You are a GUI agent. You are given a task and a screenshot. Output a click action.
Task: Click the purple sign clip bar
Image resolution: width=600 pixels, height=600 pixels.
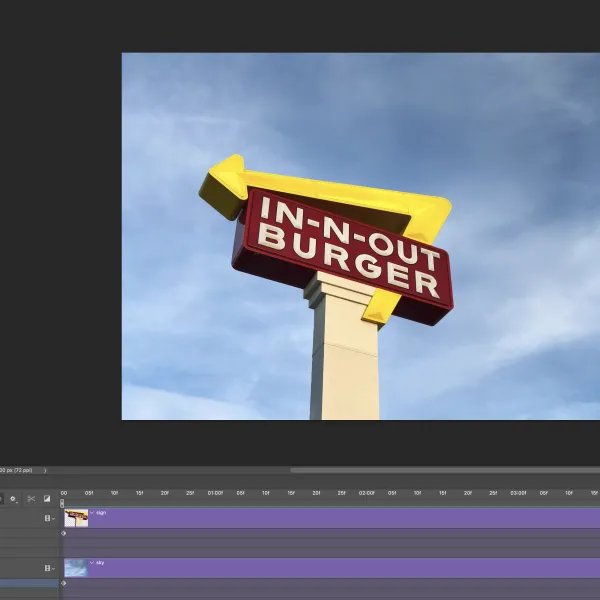tap(332, 518)
